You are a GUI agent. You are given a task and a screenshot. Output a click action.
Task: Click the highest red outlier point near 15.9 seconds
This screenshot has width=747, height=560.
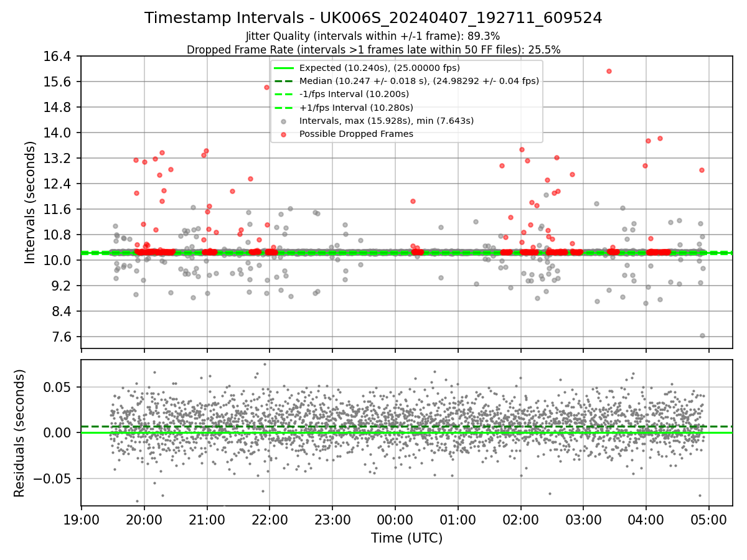click(x=609, y=71)
